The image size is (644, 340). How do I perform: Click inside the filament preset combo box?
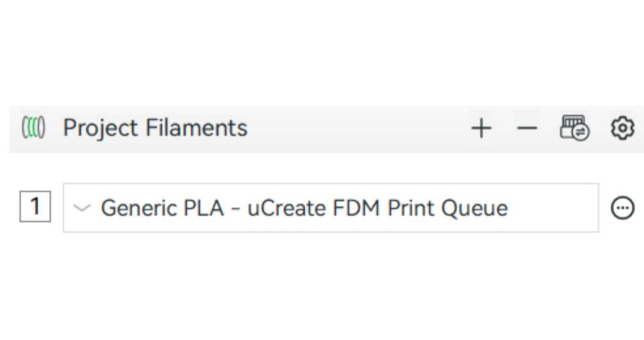(x=331, y=208)
